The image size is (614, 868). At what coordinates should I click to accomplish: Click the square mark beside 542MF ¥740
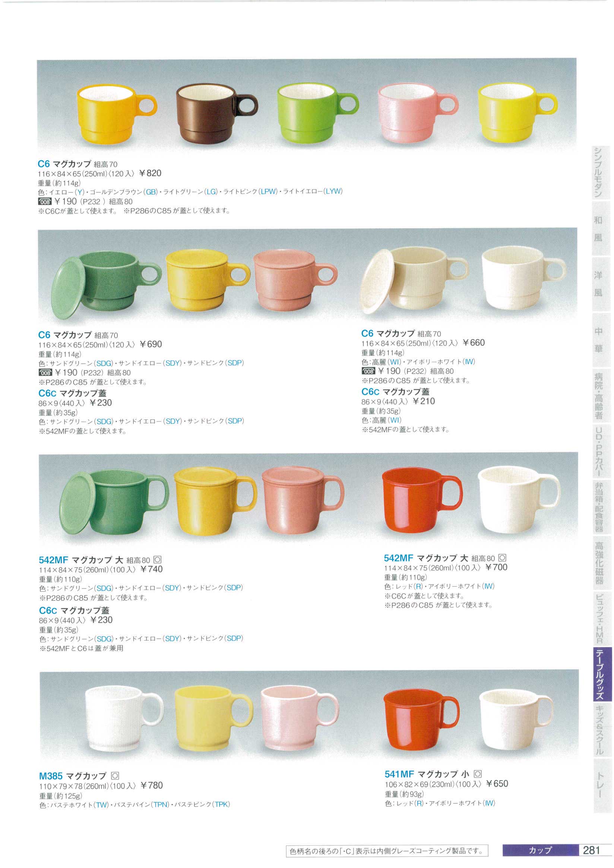(x=158, y=560)
